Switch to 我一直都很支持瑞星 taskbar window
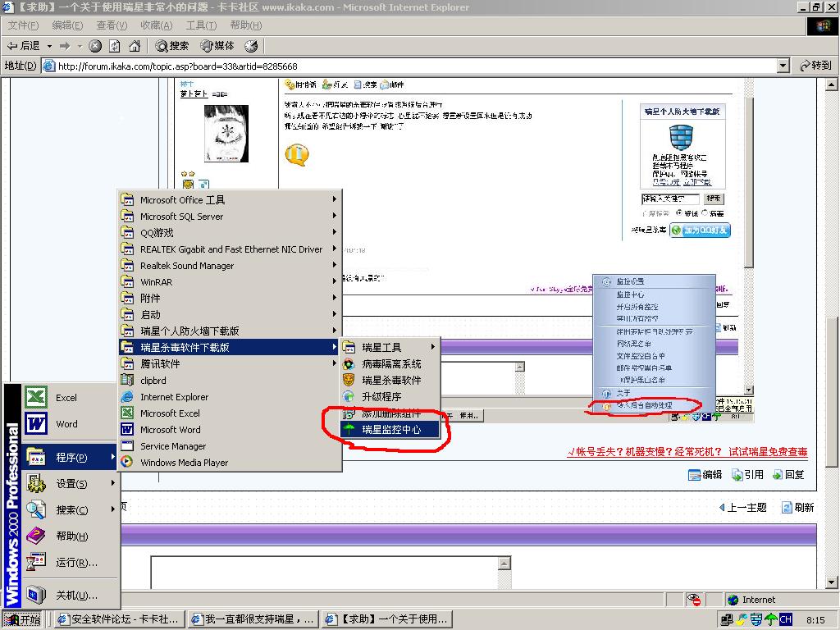The width and height of the screenshot is (840, 630). click(x=253, y=619)
